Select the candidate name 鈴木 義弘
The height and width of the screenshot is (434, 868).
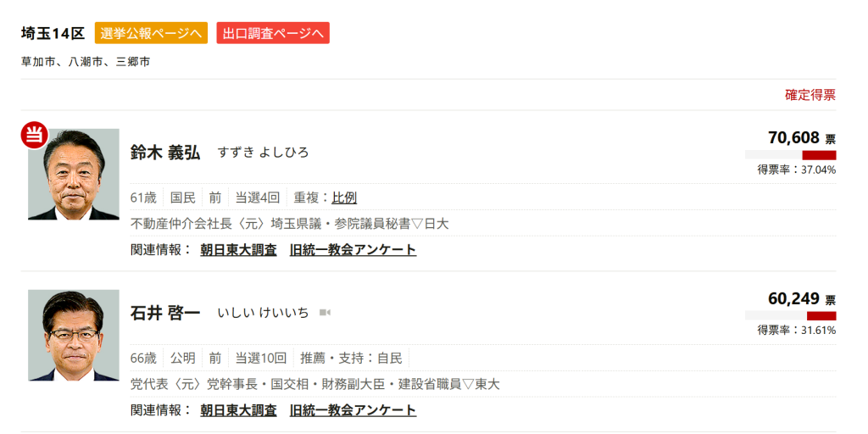165,153
